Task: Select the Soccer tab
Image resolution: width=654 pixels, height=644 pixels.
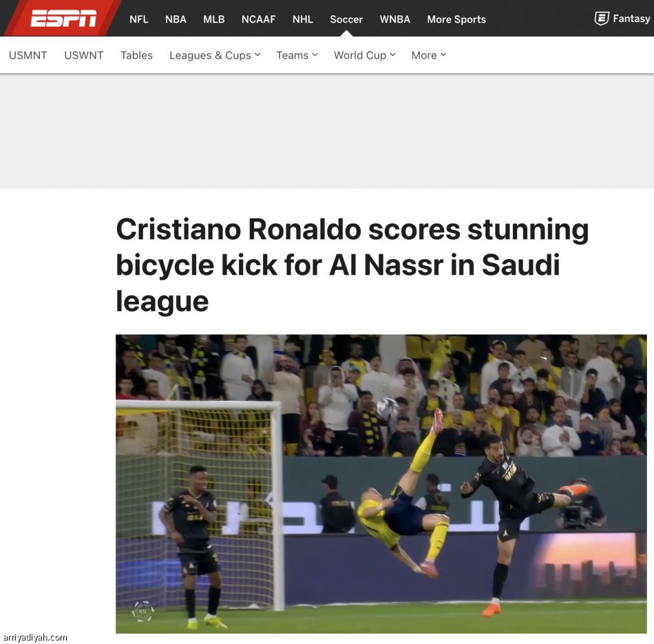Action: coord(346,19)
